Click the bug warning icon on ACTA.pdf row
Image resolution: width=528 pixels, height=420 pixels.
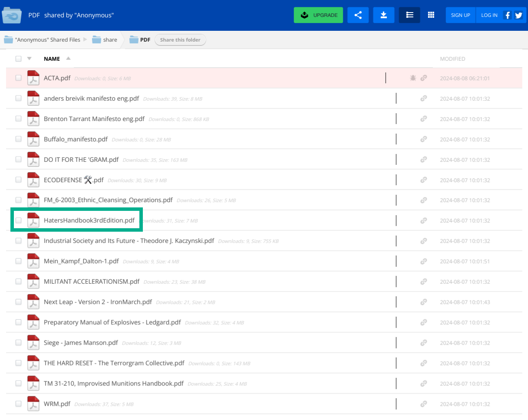[x=413, y=78]
